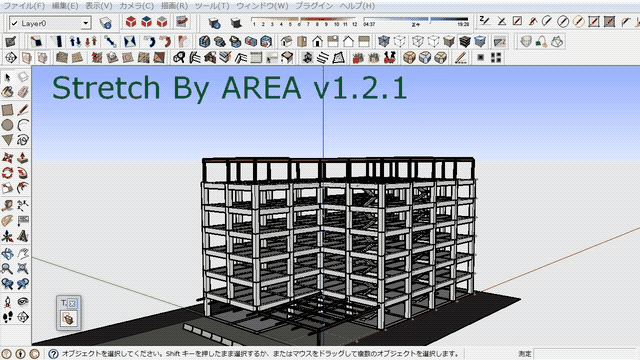The image size is (640, 360).
Task: Open the ツール(T) menu
Action: tap(212, 6)
